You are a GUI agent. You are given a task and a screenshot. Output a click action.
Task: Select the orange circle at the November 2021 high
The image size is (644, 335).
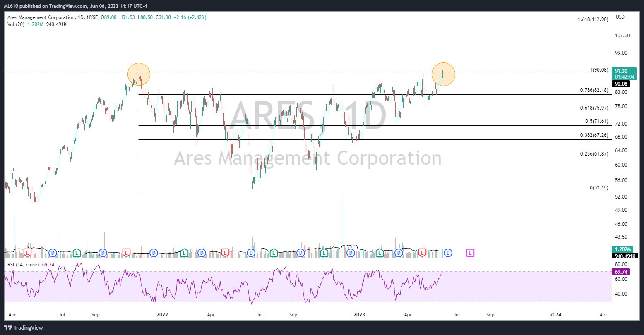pyautogui.click(x=139, y=74)
